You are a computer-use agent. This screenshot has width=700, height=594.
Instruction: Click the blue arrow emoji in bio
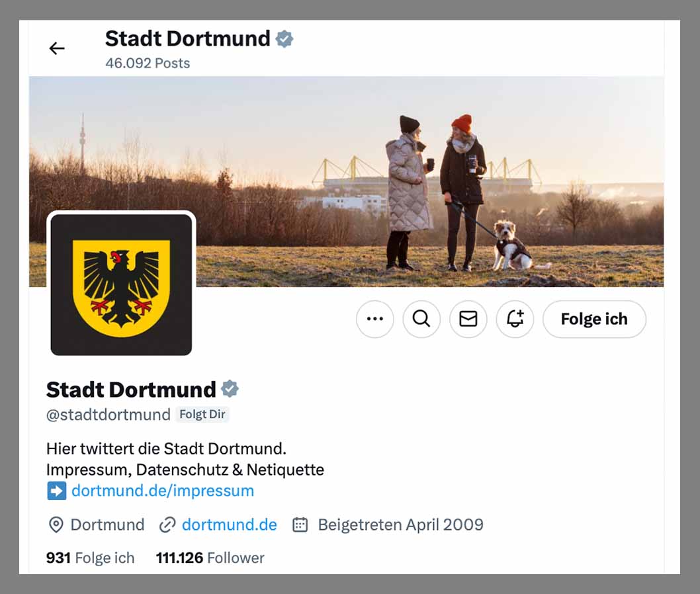click(x=57, y=491)
